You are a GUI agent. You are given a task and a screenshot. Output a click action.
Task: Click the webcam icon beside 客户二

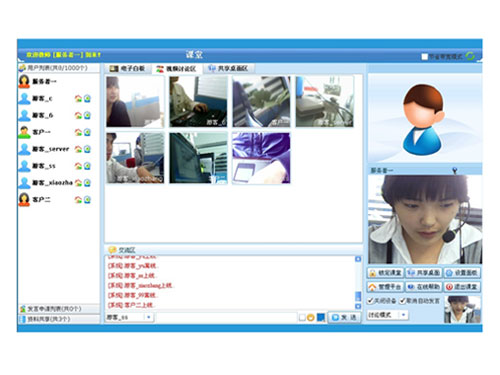click(87, 200)
